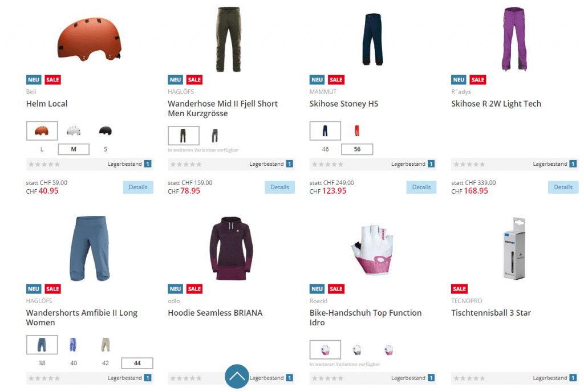The width and height of the screenshot is (584, 392).
Task: Choose the beige Wandershorts Amfibie variant
Action: tap(105, 345)
